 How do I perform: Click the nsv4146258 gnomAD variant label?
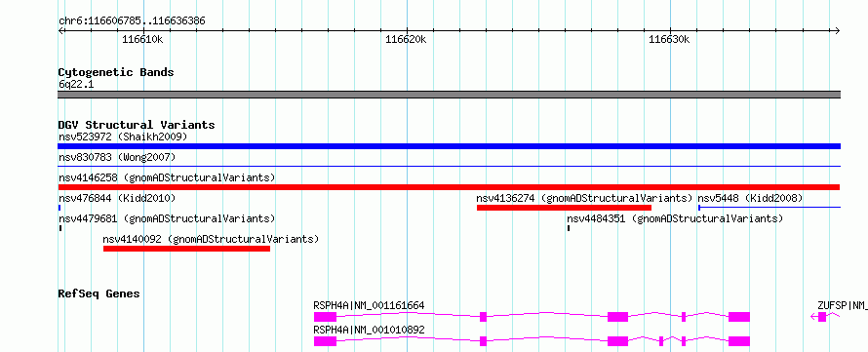tap(167, 177)
